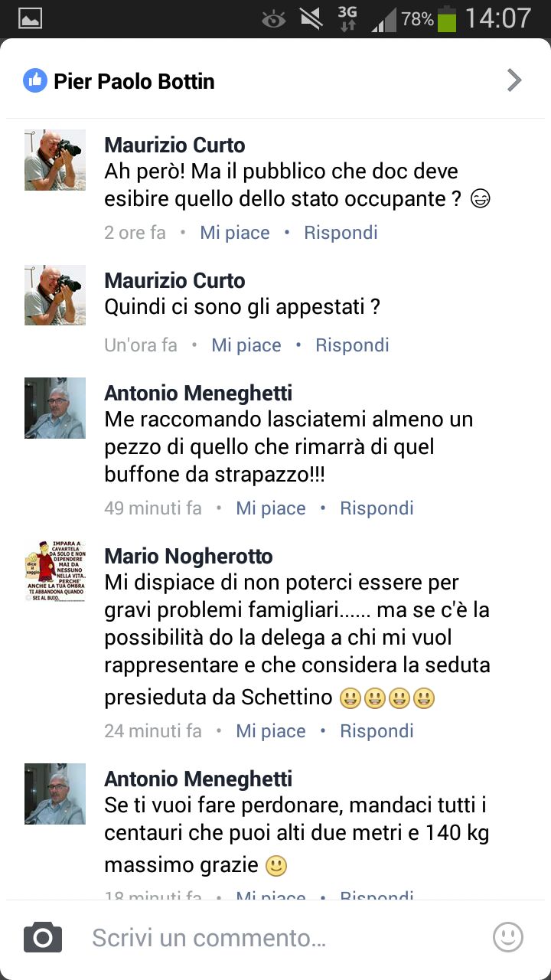Tap the muted sound status icon
The image size is (551, 980).
click(311, 18)
